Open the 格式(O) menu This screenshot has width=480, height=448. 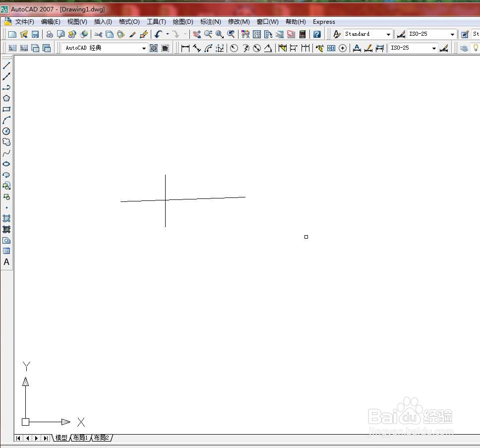pos(129,22)
